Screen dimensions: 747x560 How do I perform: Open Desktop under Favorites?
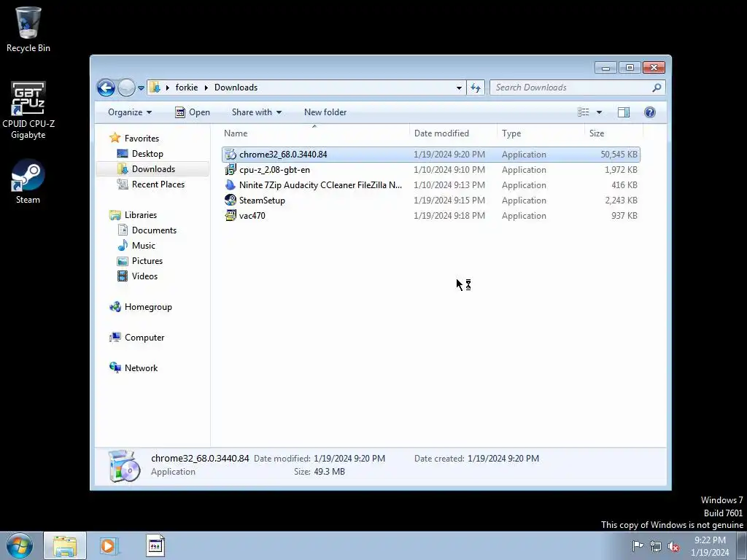click(147, 154)
